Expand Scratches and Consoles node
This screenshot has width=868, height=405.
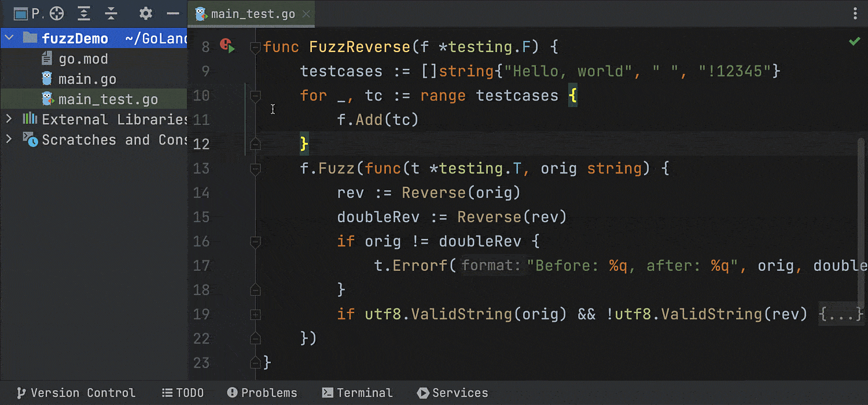[x=9, y=139]
